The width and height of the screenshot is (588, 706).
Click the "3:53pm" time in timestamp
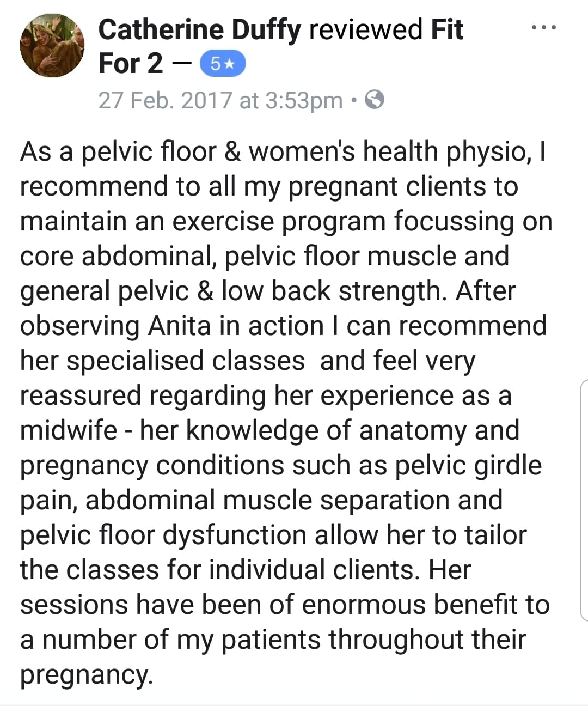304,101
